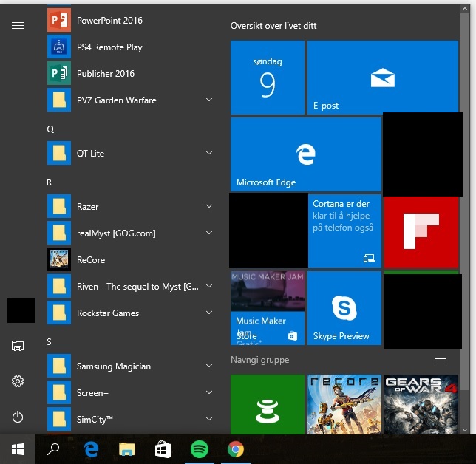The height and width of the screenshot is (464, 476).
Task: Switch to Chrome in the taskbar
Action: (236, 449)
